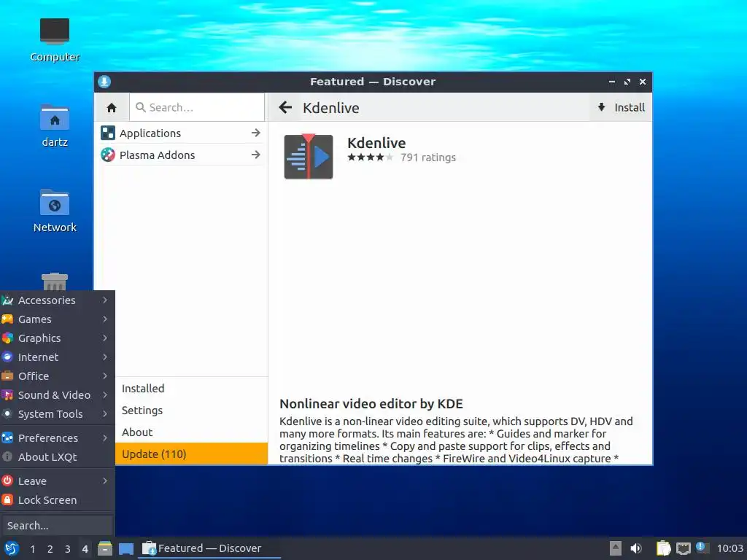Switch to virtual desktop 2
This screenshot has width=747, height=560.
[50, 549]
